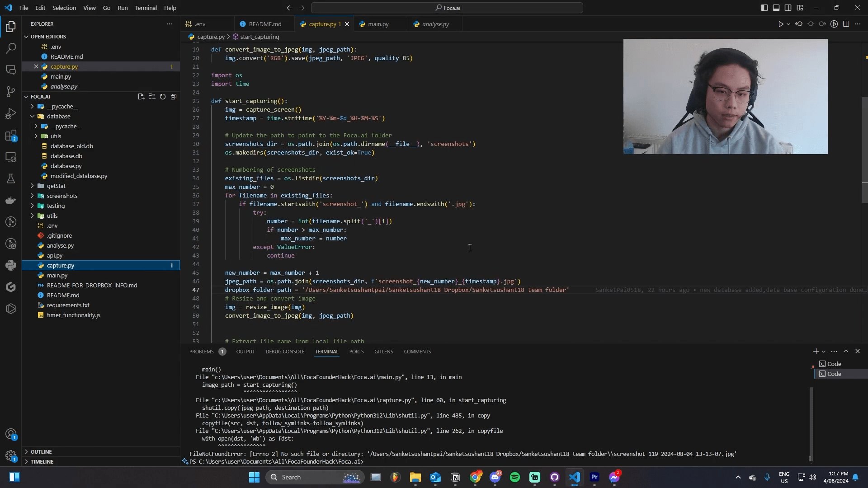The width and height of the screenshot is (868, 488).
Task: Open requirements.txt in explorer tree
Action: [x=68, y=305]
